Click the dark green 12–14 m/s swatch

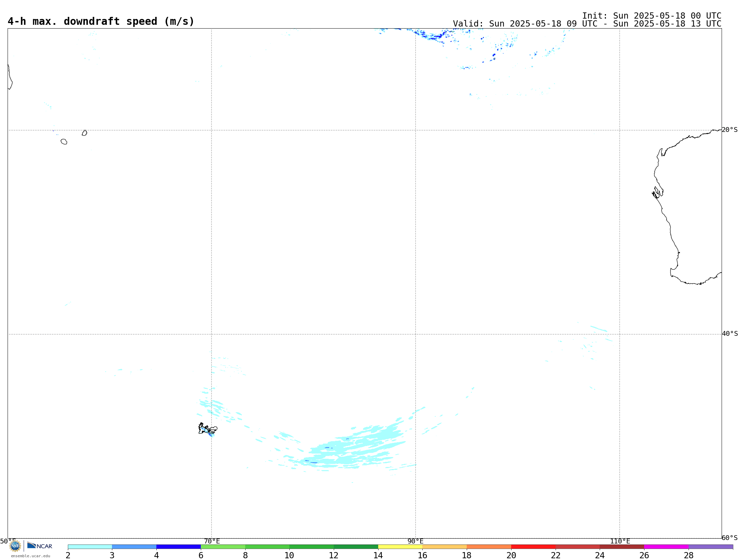click(356, 547)
